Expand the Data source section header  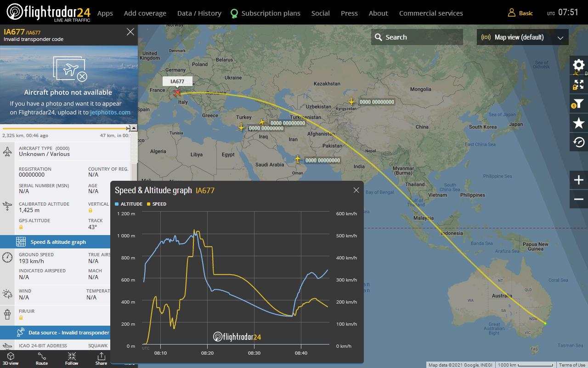click(55, 333)
